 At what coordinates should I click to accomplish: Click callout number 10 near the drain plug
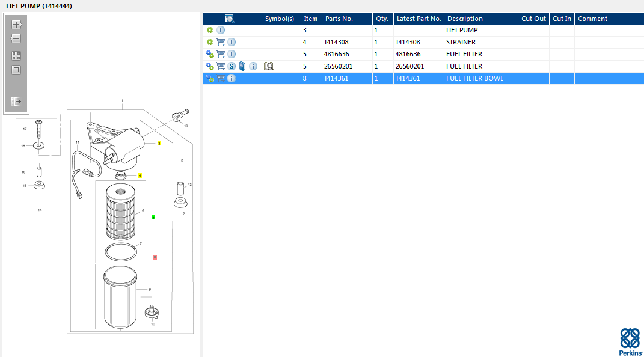[153, 324]
